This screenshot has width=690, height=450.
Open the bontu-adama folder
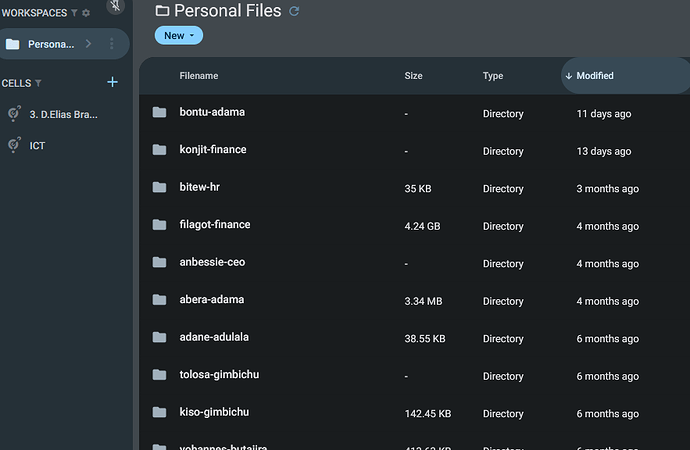point(212,112)
